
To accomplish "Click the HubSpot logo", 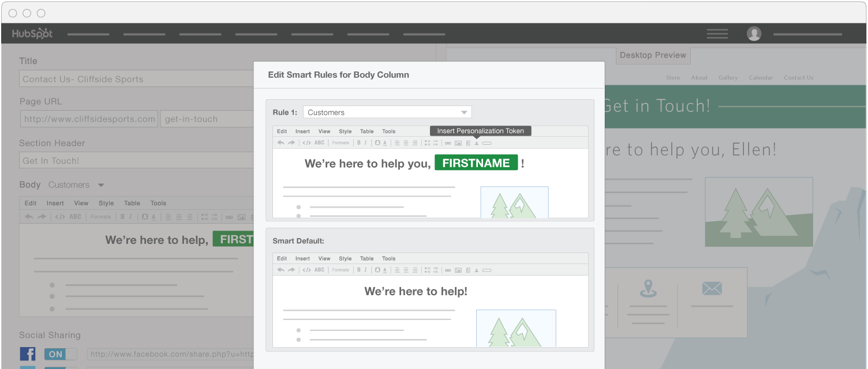I will (x=32, y=33).
